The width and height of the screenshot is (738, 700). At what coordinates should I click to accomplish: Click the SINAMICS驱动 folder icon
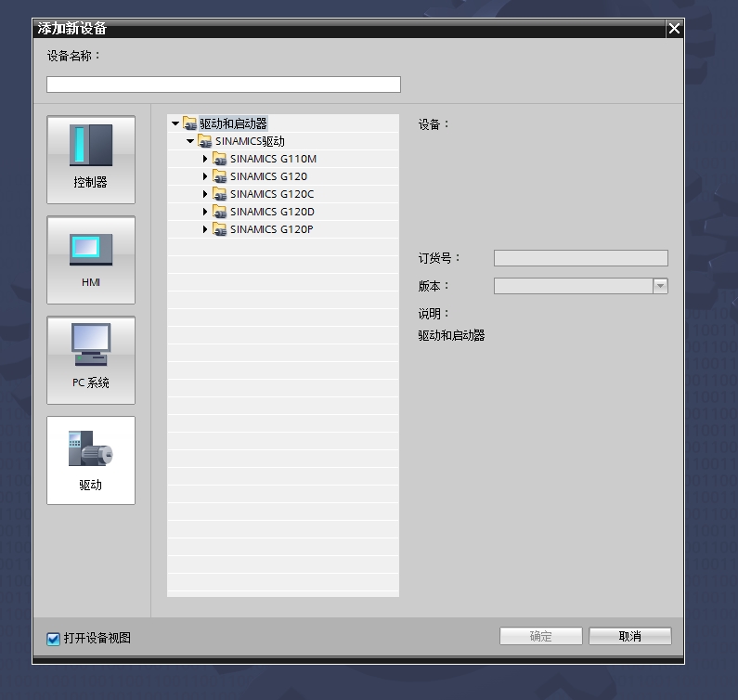point(205,141)
